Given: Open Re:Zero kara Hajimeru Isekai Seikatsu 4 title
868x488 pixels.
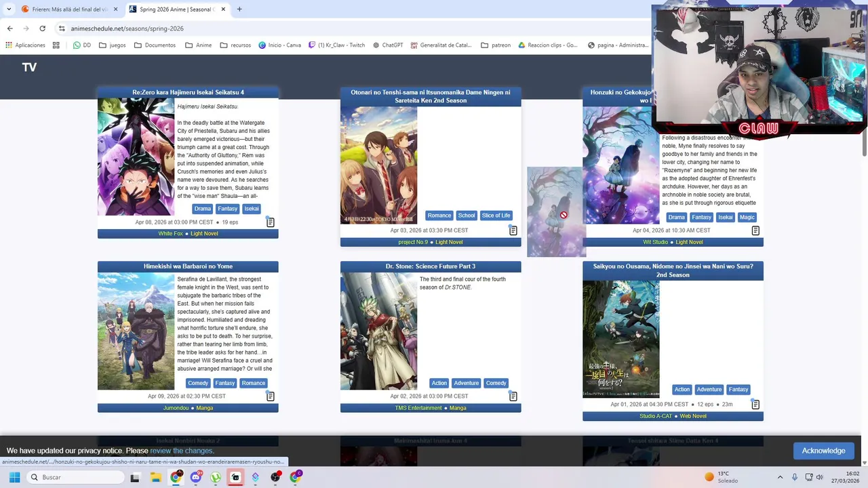Looking at the screenshot, I should [x=188, y=92].
